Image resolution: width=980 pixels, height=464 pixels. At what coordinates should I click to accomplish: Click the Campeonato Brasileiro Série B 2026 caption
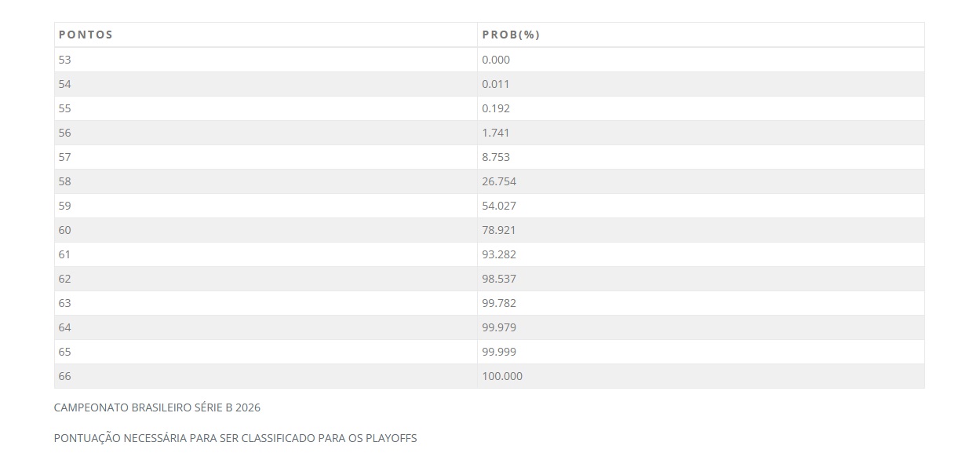click(157, 407)
